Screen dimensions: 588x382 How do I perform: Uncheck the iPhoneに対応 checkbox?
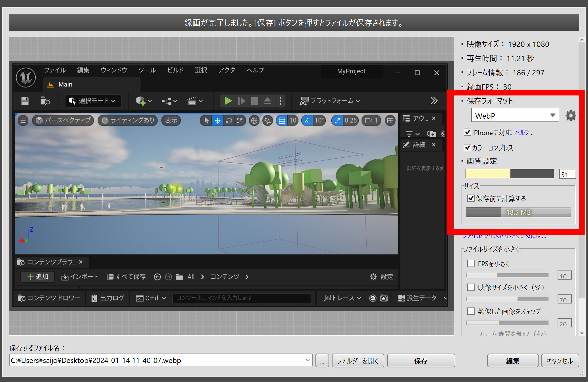(467, 132)
